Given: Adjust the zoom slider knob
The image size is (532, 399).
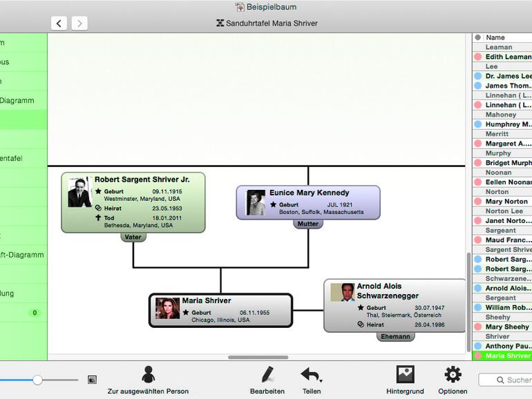Looking at the screenshot, I should pos(38,380).
